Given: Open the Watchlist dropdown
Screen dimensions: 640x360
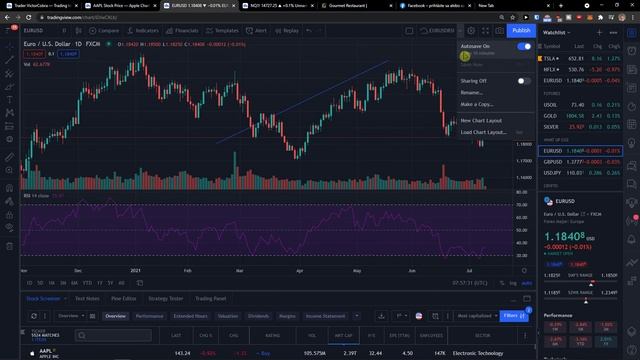Looking at the screenshot, I should (x=556, y=32).
